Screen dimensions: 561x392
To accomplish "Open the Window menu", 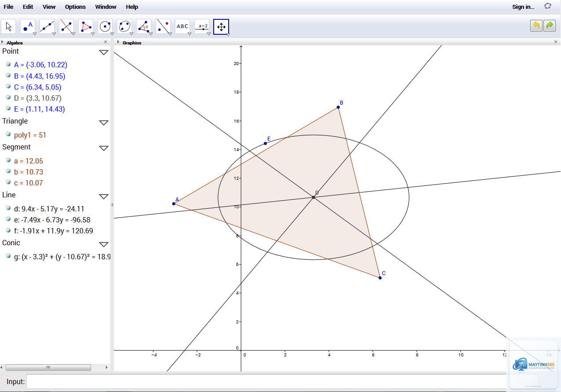I will 106,7.
